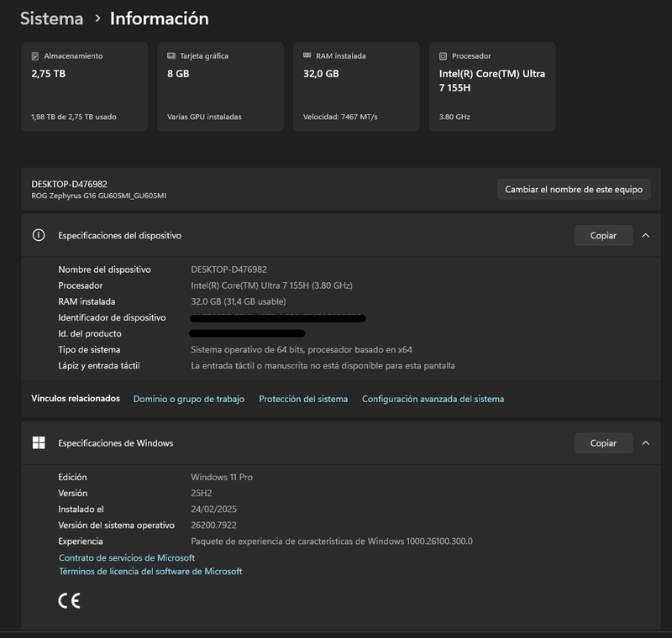Copy the device specifications

[603, 236]
